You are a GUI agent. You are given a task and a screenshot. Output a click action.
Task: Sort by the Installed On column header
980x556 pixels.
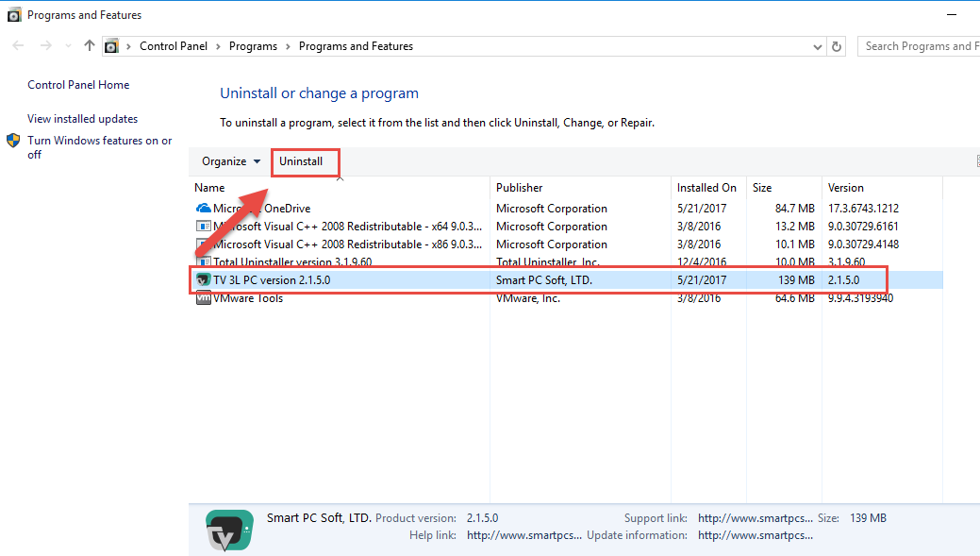tap(706, 188)
